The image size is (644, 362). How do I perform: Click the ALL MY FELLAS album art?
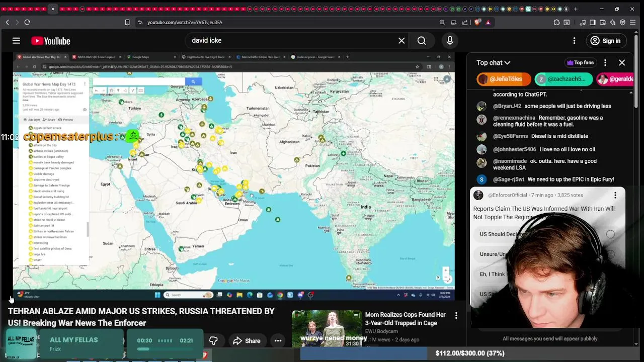pos(21,344)
